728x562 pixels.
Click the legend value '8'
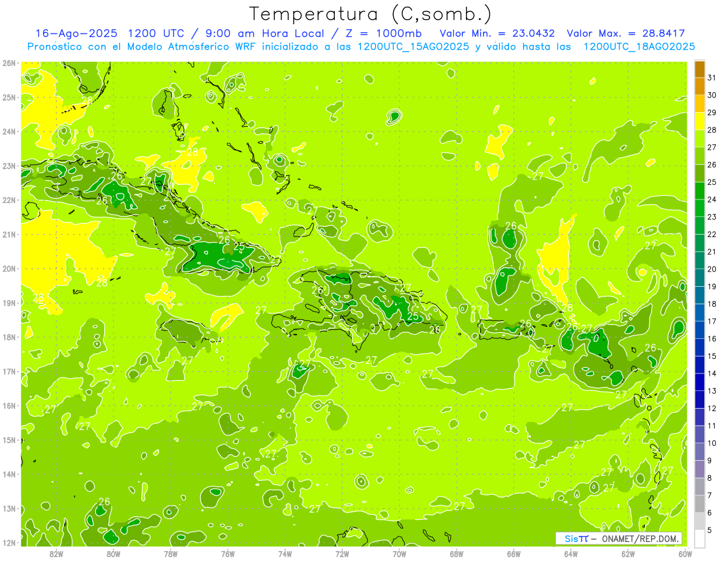coord(710,478)
